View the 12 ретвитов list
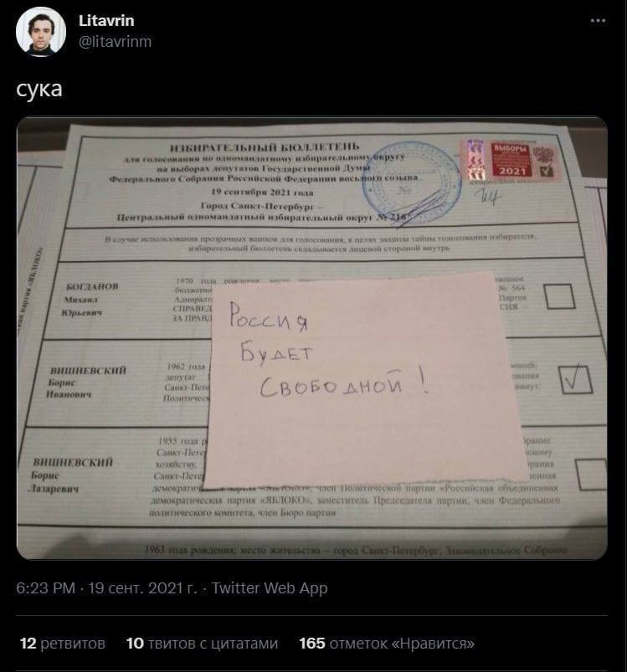The height and width of the screenshot is (672, 627). [x=63, y=644]
